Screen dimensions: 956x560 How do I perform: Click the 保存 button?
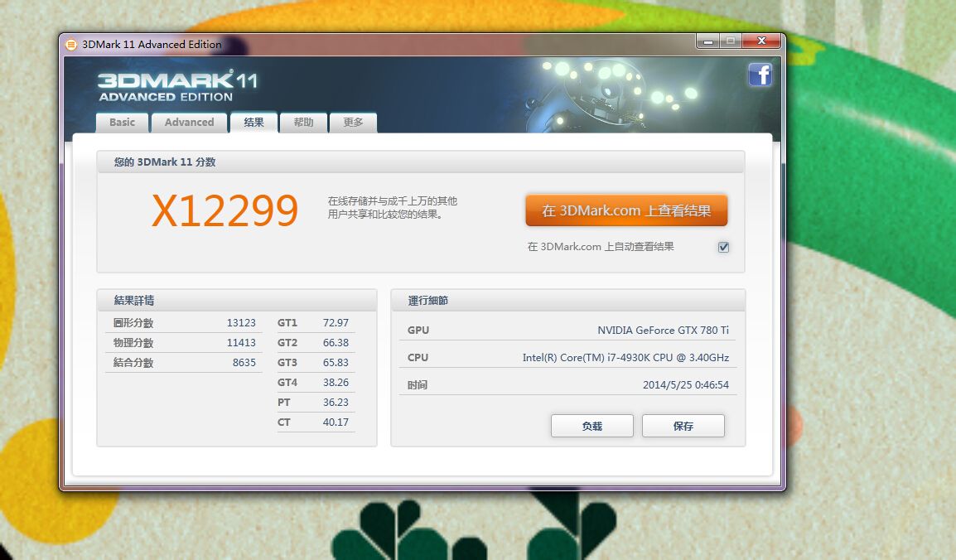683,426
